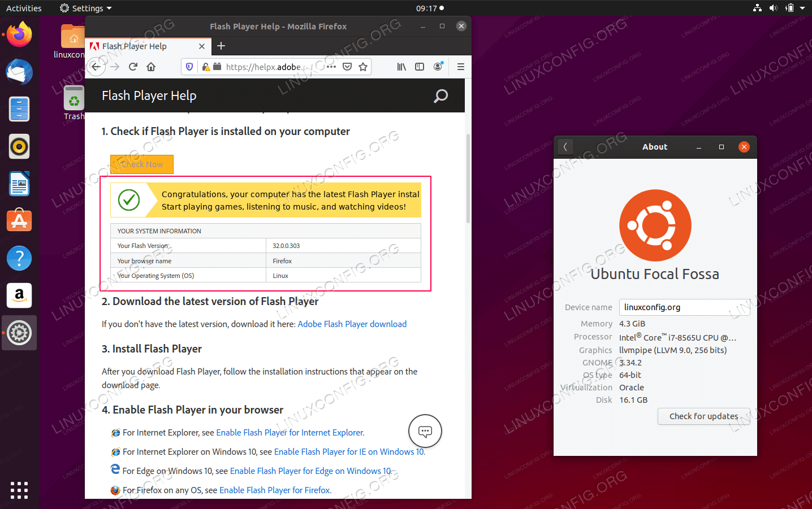This screenshot has height=509, width=812.
Task: Edit the Device name field
Action: [x=684, y=307]
